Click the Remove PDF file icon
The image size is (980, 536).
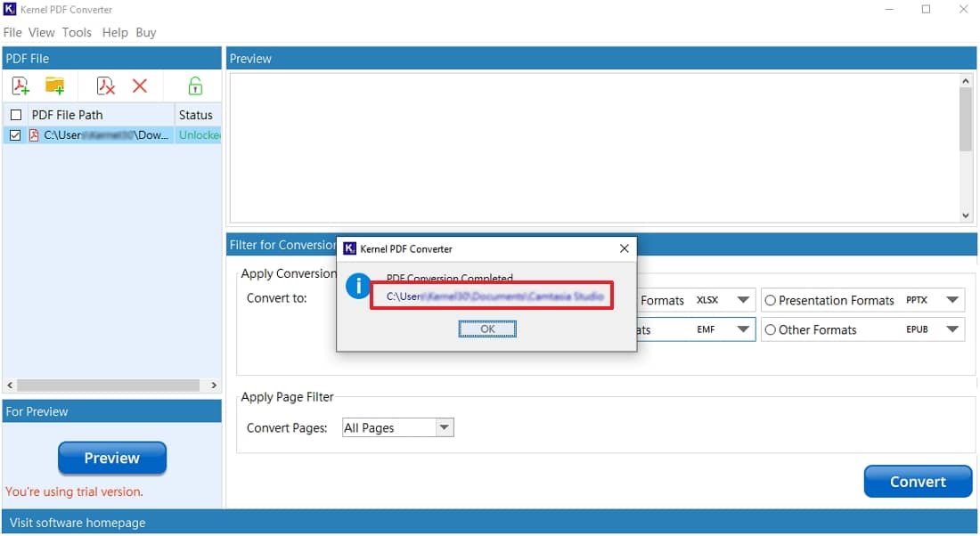[106, 85]
